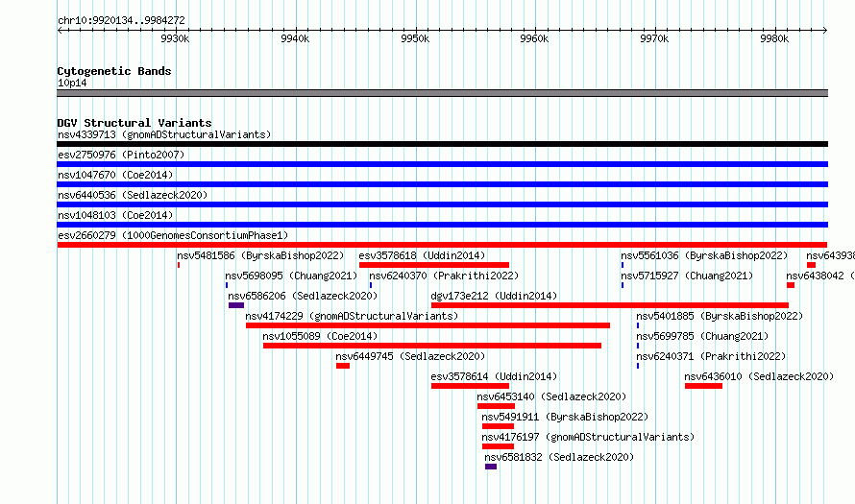Select the red nsv6436010 variant bar
This screenshot has width=855, height=504.
(704, 386)
